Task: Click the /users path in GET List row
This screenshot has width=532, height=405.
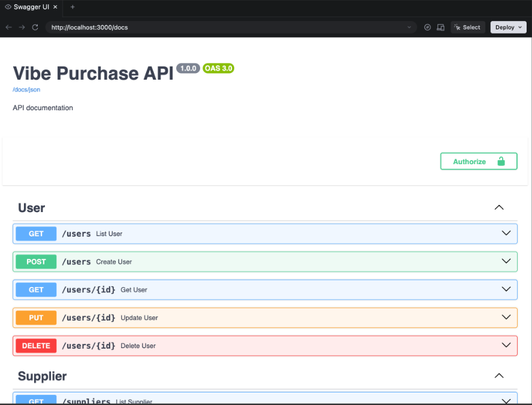Action: click(76, 234)
